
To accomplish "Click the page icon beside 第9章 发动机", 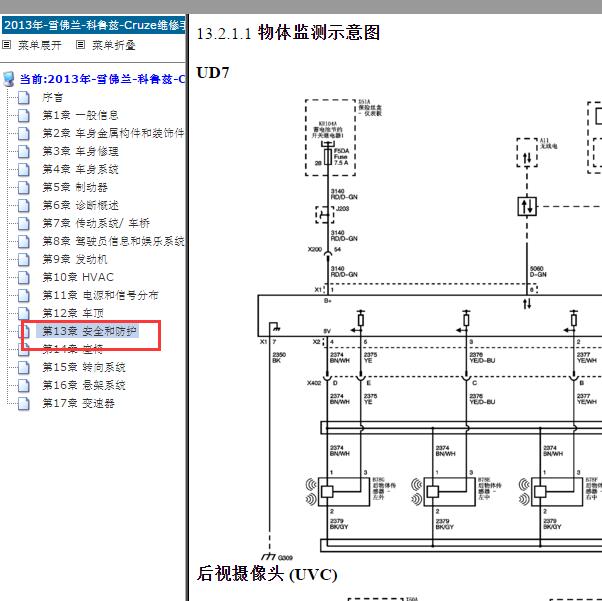I will pyautogui.click(x=24, y=259).
